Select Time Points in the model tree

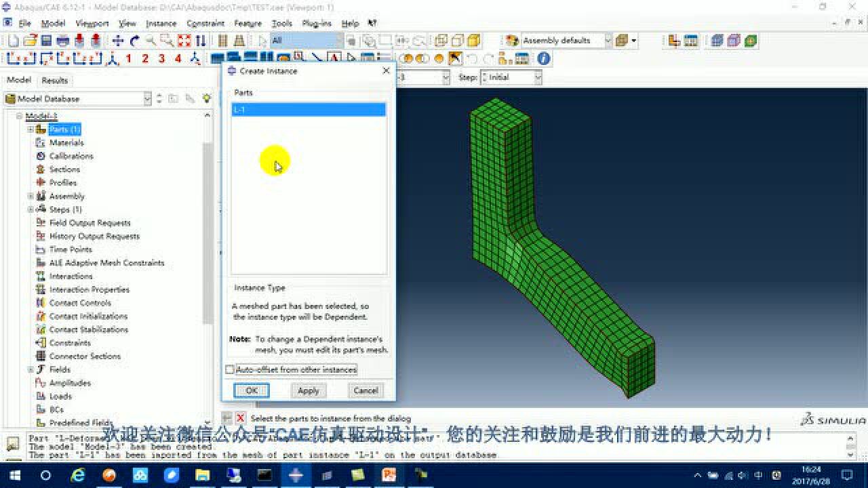pos(71,249)
